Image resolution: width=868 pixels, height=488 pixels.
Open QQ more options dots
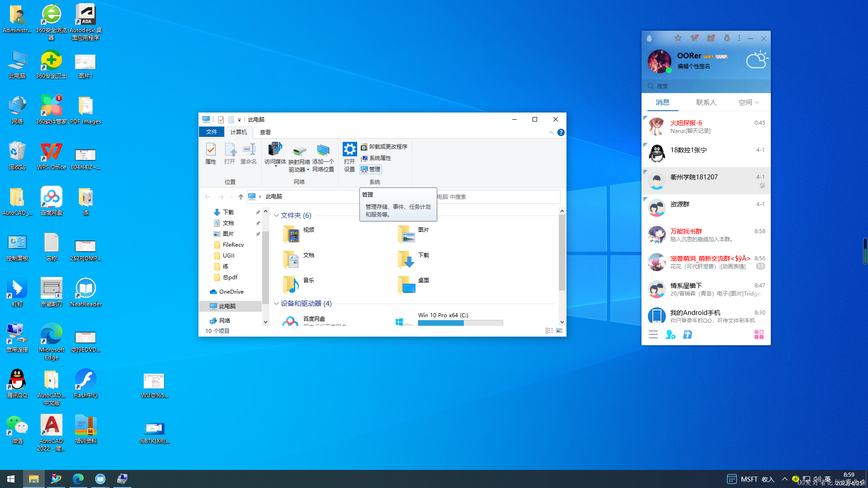pos(739,38)
